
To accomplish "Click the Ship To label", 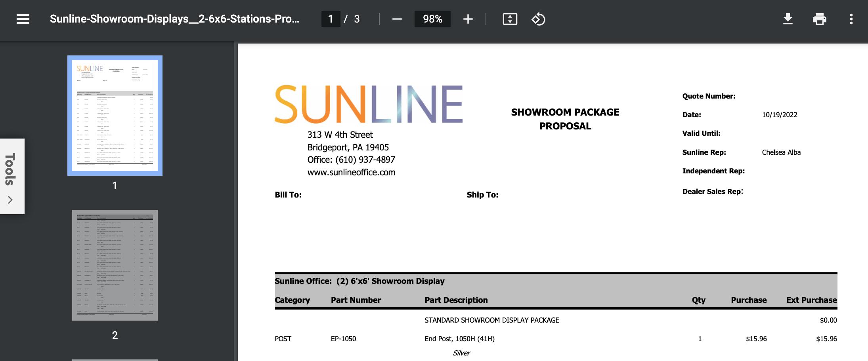I will click(x=482, y=195).
